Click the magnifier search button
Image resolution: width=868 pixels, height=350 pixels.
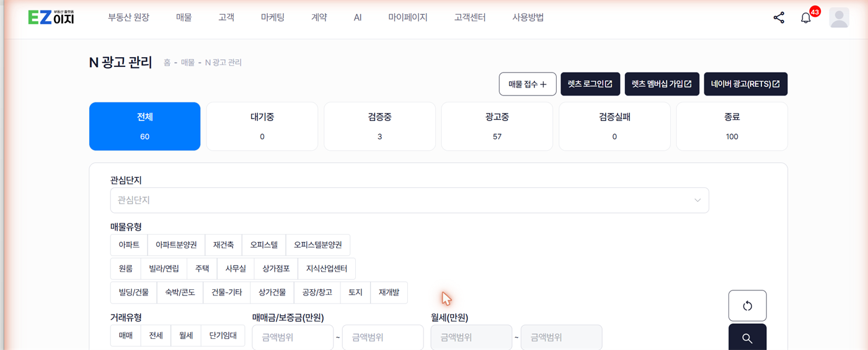[747, 338]
